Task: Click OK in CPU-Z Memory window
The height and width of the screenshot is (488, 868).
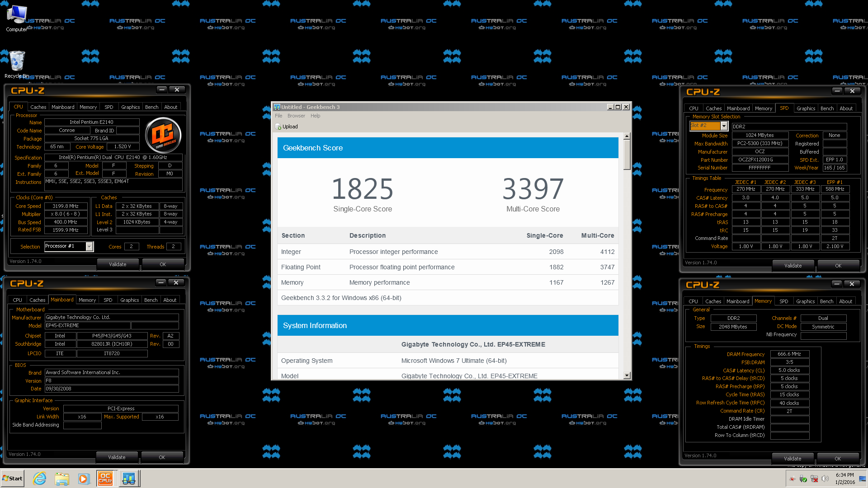Action: pyautogui.click(x=838, y=459)
